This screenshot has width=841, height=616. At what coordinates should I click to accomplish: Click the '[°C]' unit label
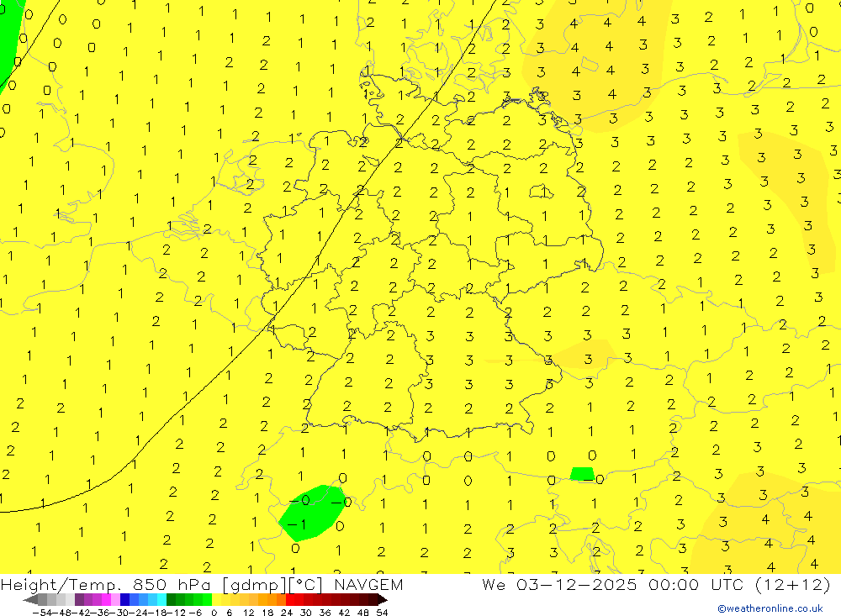(306, 585)
